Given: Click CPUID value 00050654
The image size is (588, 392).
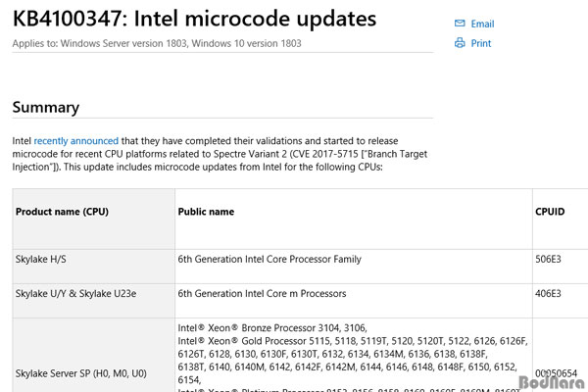Looking at the screenshot, I should (x=556, y=373).
